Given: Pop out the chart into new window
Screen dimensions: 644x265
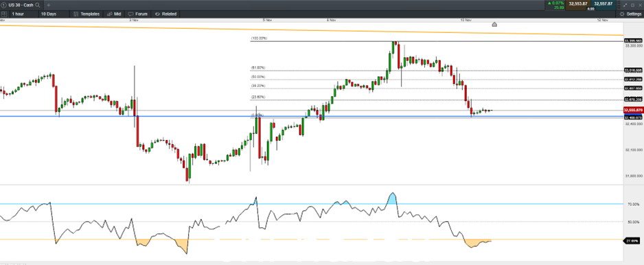Looking at the screenshot, I should coord(632,5).
